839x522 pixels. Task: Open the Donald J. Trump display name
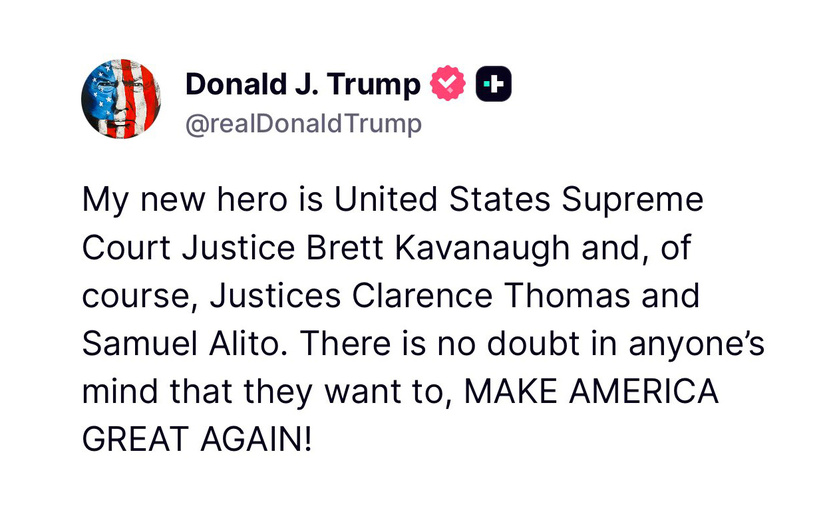tap(302, 86)
